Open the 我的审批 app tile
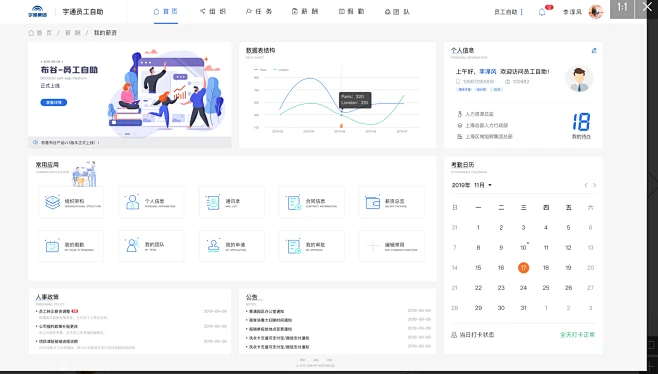 [312, 246]
